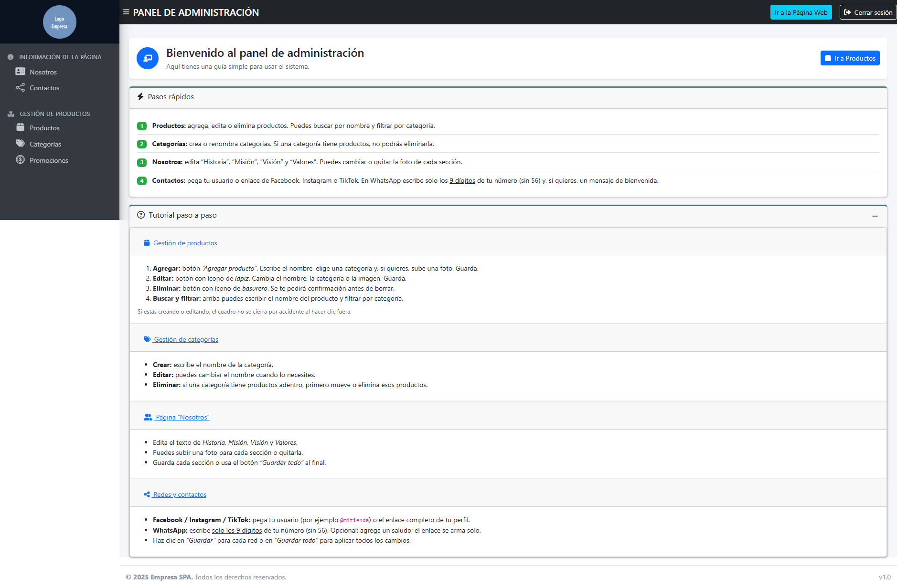Follow the Gestión de categorías link
The image size is (897, 588).
pos(186,339)
